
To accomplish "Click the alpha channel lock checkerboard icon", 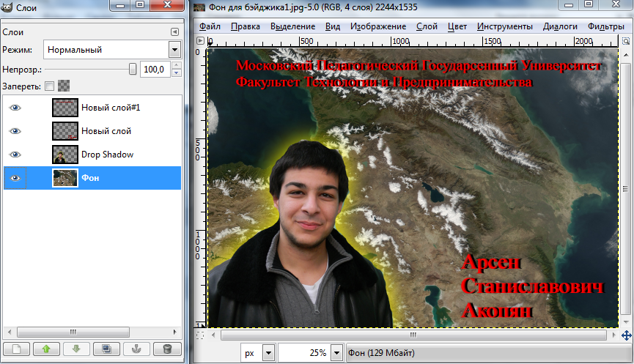I will point(64,86).
